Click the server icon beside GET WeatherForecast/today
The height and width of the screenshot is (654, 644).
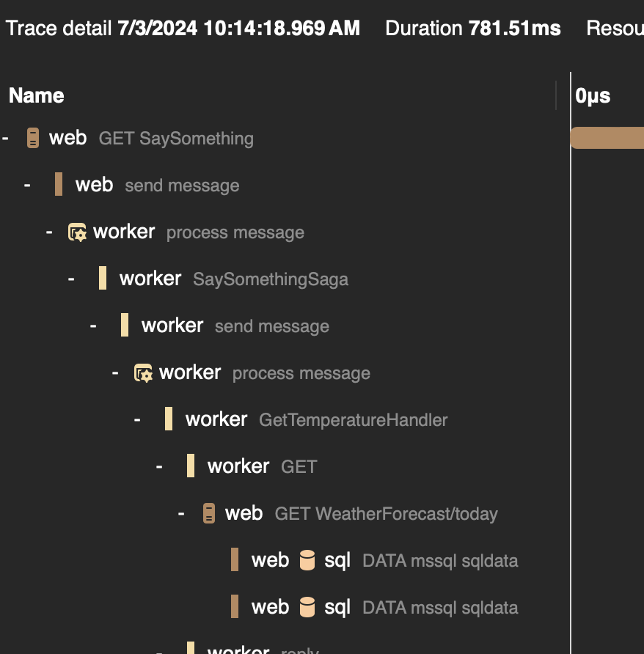pyautogui.click(x=209, y=513)
